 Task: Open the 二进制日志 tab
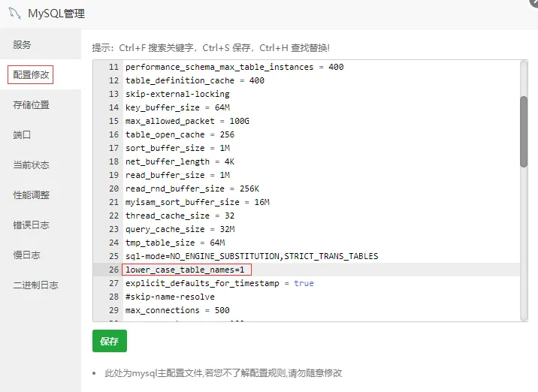[x=35, y=285]
